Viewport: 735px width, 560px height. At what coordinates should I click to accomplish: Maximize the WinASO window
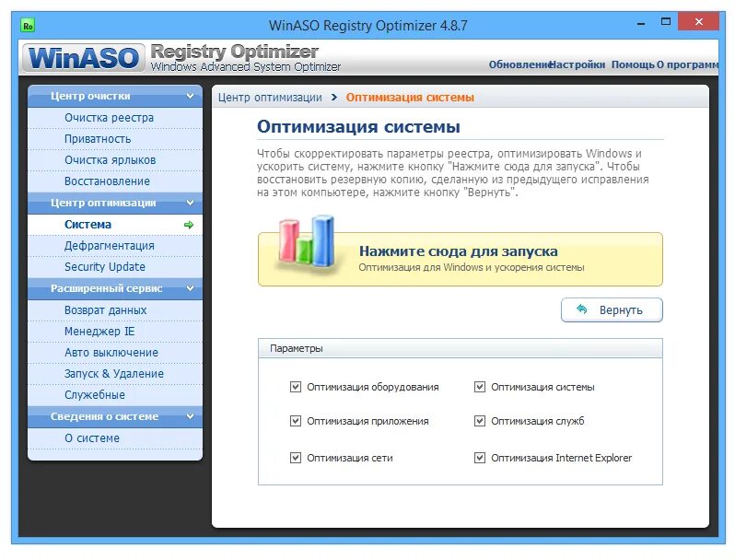pos(666,21)
